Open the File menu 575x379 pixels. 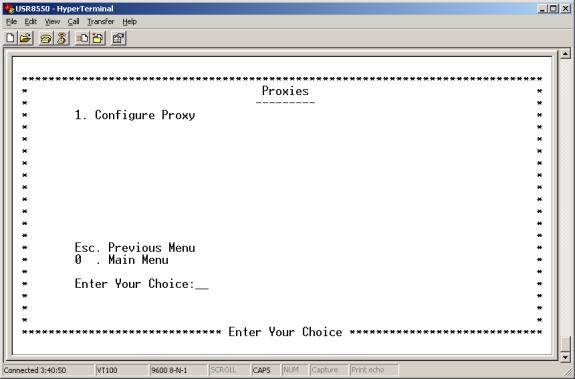11,22
